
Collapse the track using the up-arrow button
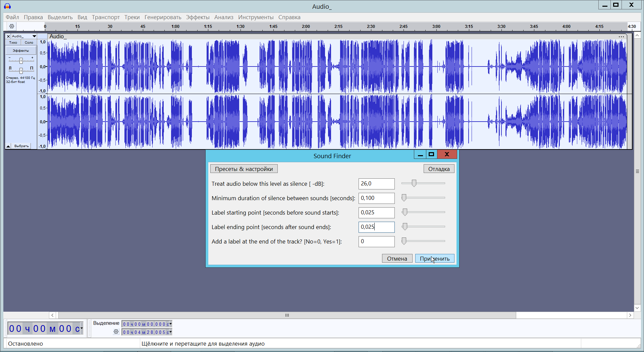coord(8,146)
